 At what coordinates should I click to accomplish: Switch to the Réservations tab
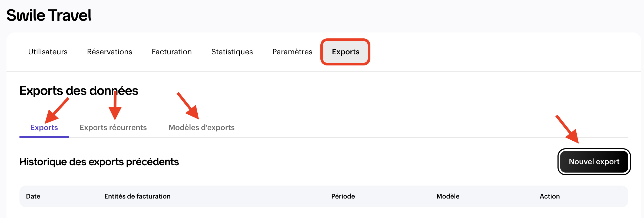pos(109,52)
